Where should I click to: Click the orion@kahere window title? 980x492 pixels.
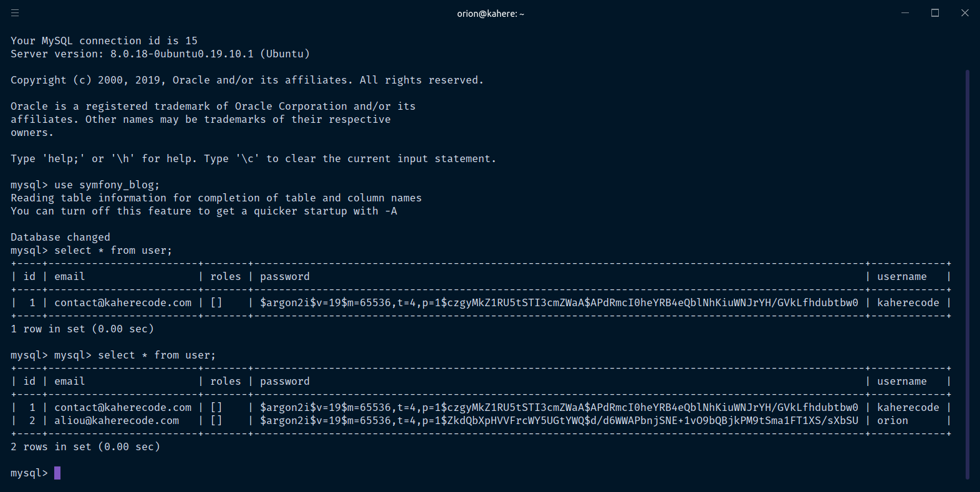coord(490,14)
